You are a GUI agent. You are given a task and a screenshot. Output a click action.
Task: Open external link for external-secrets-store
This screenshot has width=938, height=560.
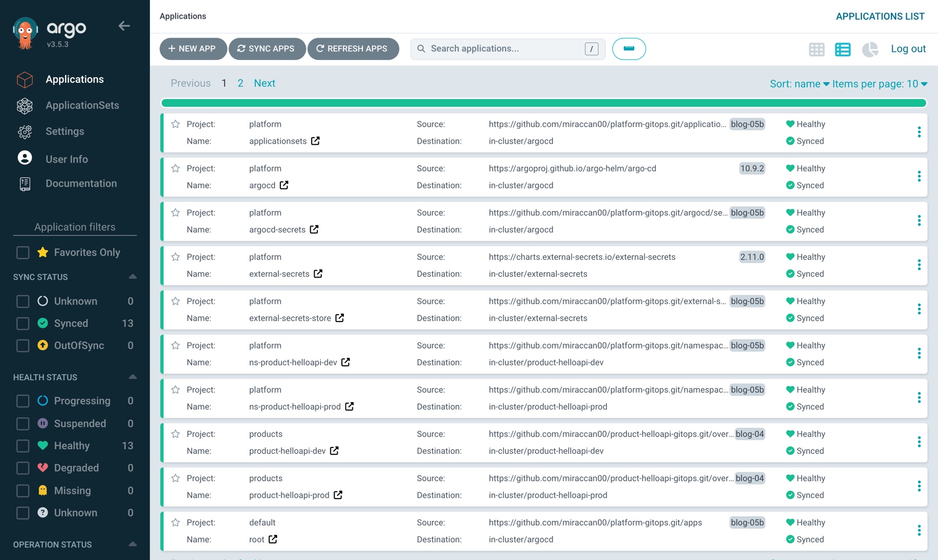point(340,318)
